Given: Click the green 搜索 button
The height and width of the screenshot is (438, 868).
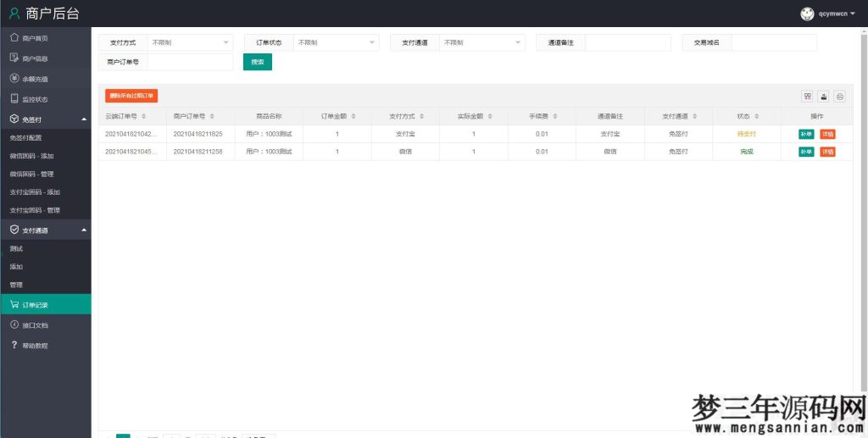Looking at the screenshot, I should click(x=258, y=62).
